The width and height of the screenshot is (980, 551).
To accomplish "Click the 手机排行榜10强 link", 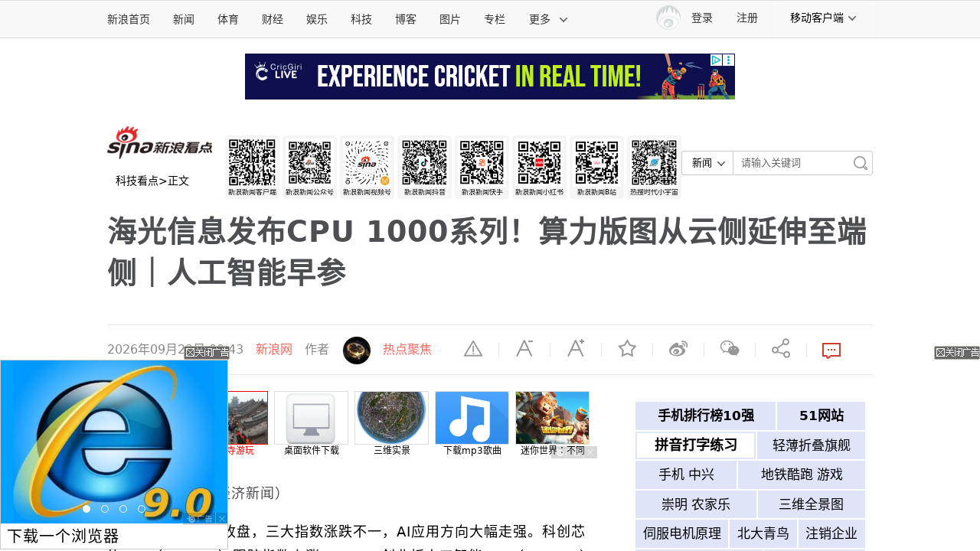I will click(x=706, y=416).
